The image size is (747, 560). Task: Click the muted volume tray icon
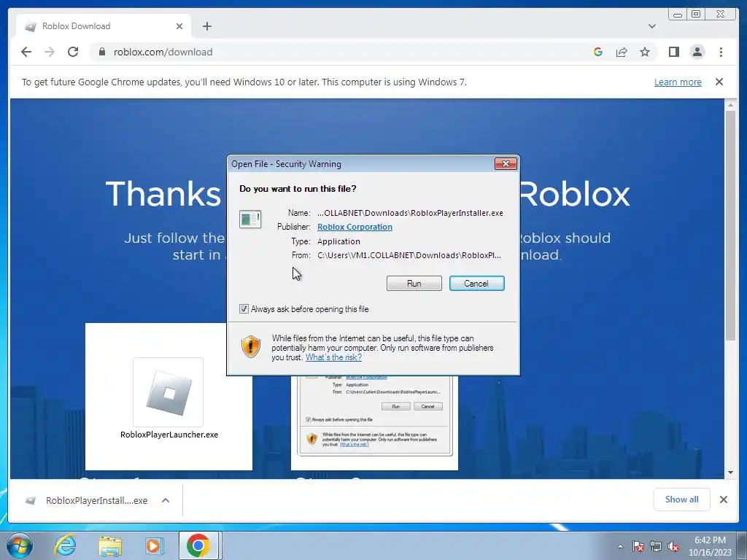tap(673, 546)
